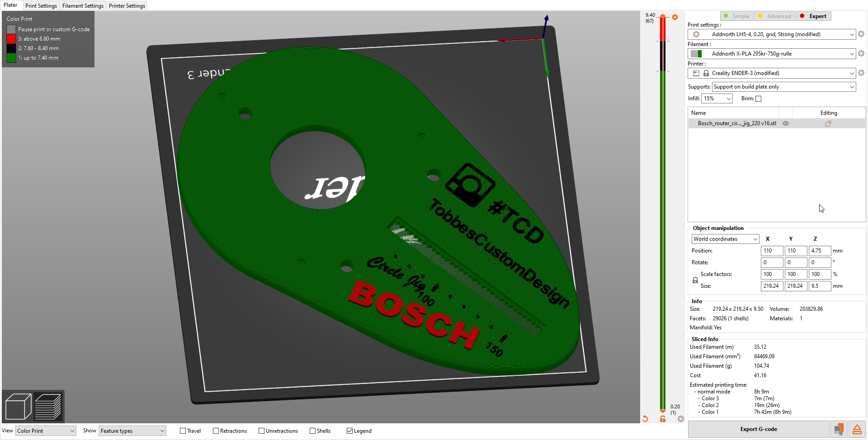Click the upper thumb of the layer slider
The height and width of the screenshot is (440, 868).
663,17
